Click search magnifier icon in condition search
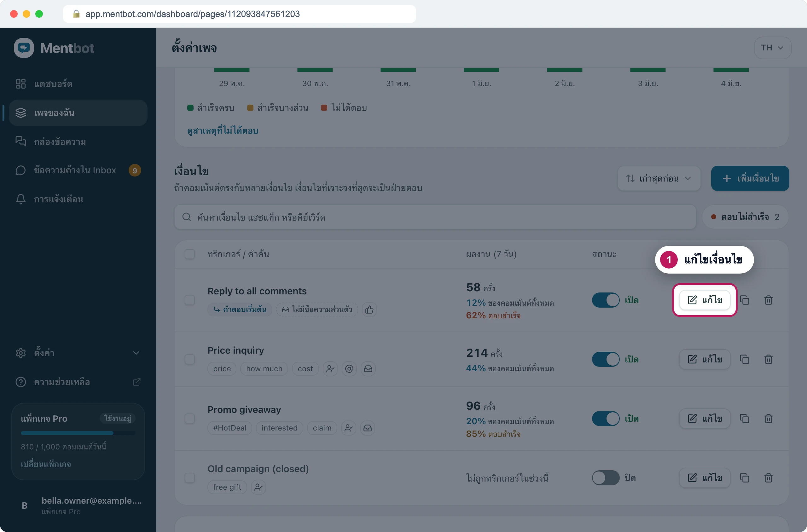 coord(187,217)
